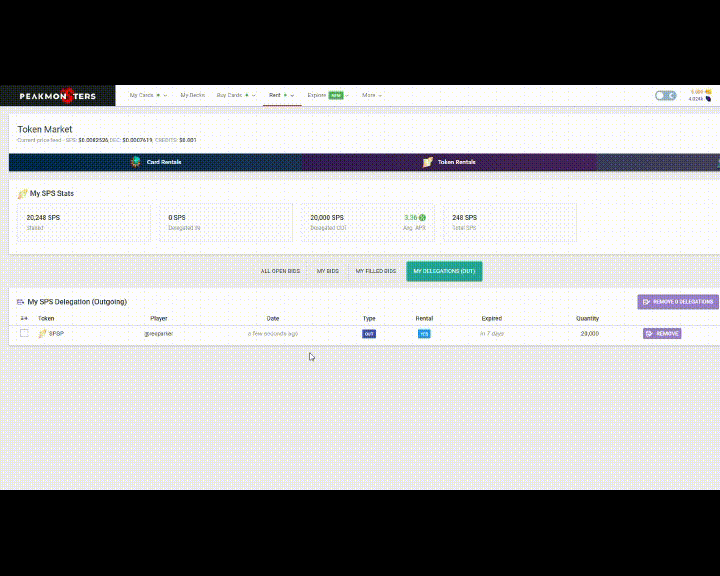Click the Remove 0 Delegations button
Image resolution: width=720 pixels, height=576 pixels.
click(678, 302)
